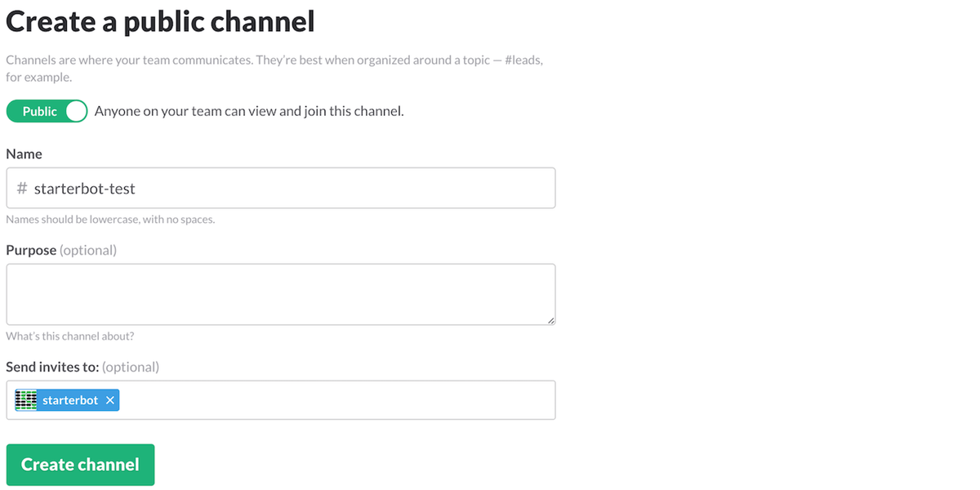Click the white knob on the toggle

76,111
